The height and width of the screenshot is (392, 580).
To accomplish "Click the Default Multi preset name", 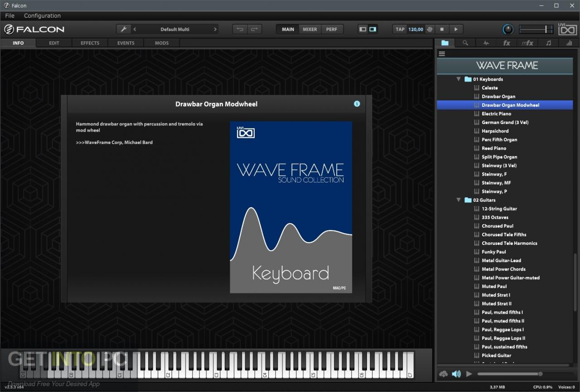I will [x=175, y=29].
